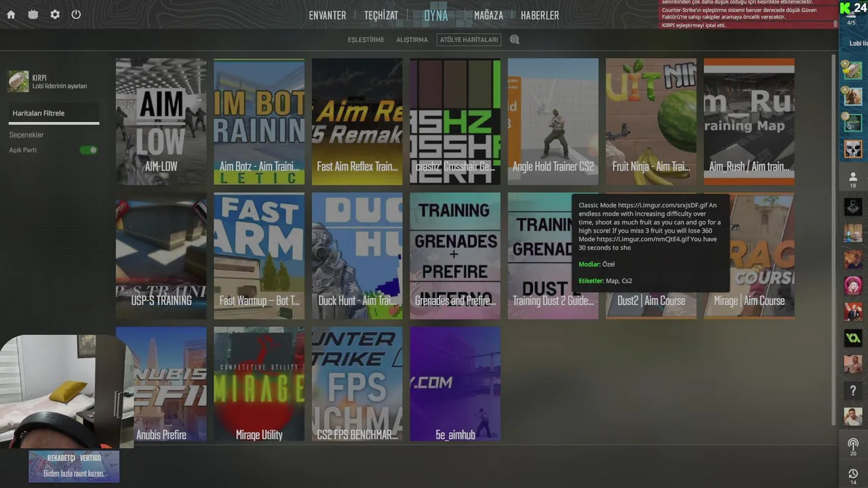Viewport: 868px width, 488px height.
Task: Open the settings gear icon
Action: (55, 14)
